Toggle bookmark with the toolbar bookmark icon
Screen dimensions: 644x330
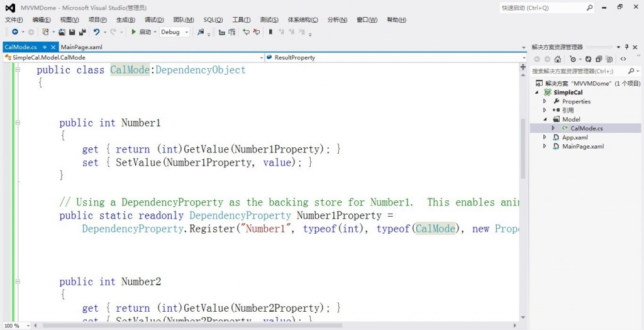(x=270, y=32)
